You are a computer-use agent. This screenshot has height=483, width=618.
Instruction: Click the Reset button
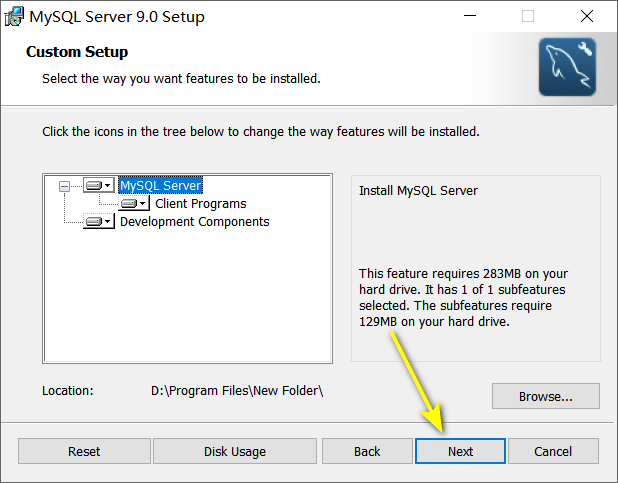pyautogui.click(x=84, y=451)
